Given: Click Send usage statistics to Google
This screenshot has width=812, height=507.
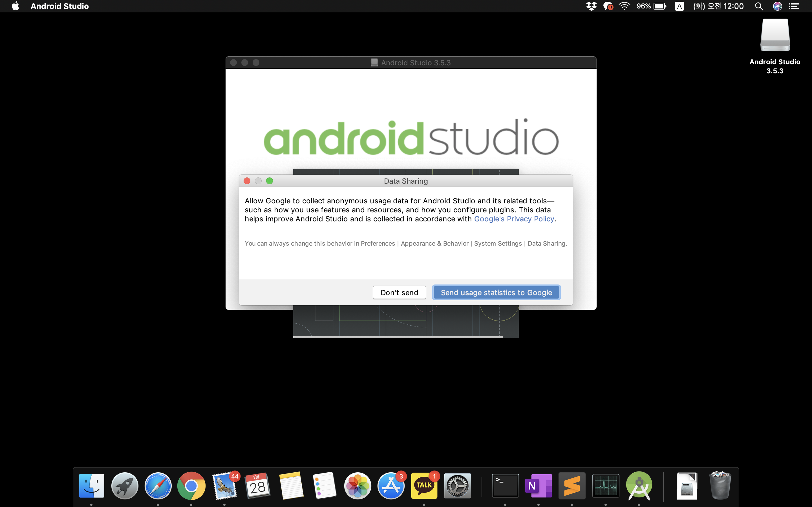Looking at the screenshot, I should point(496,292).
